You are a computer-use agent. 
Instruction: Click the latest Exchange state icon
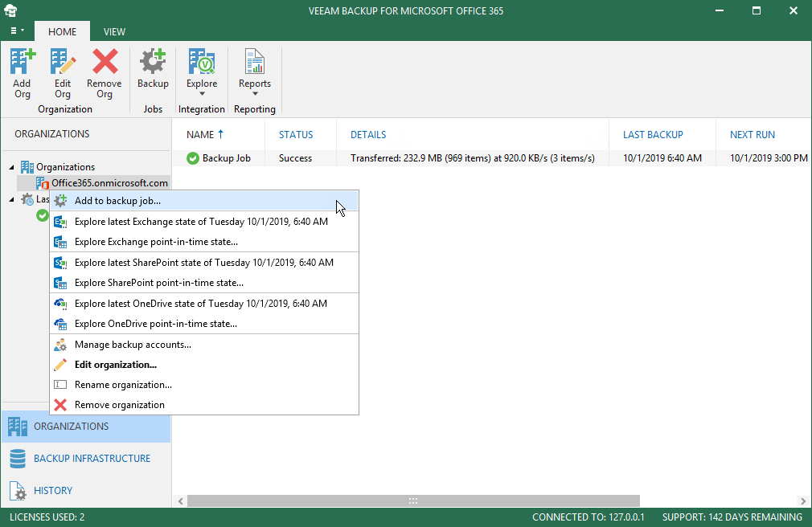[x=60, y=222]
